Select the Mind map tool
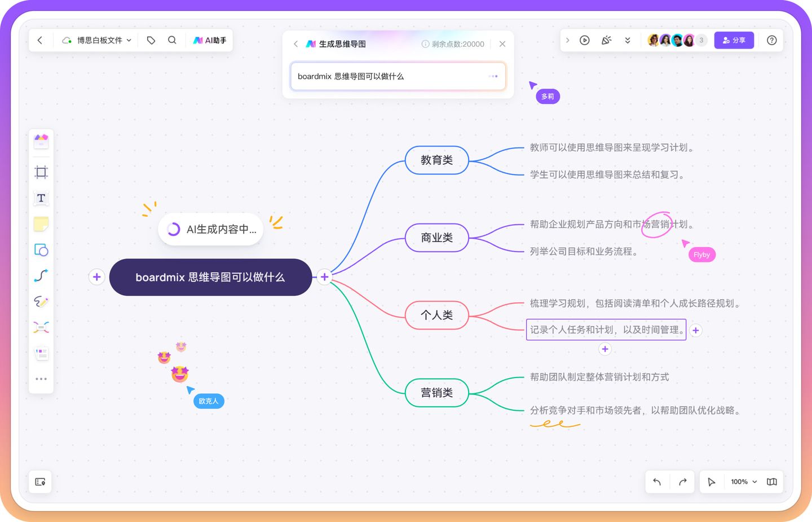812x522 pixels. pyautogui.click(x=41, y=327)
